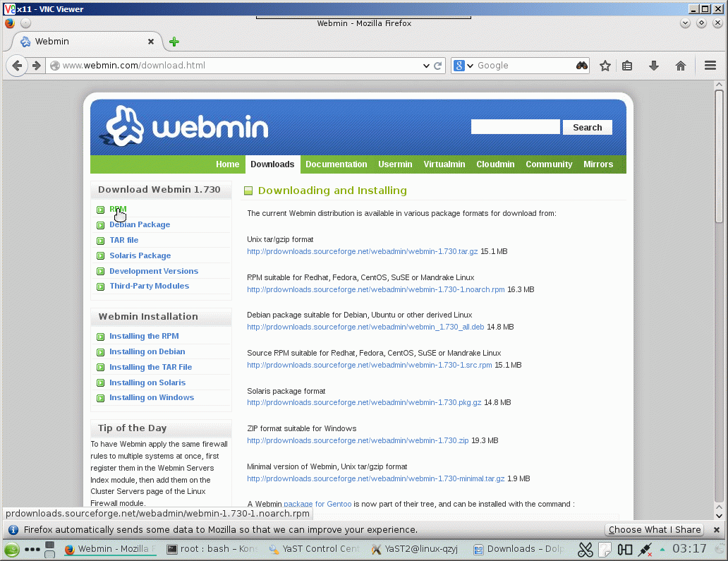The height and width of the screenshot is (561, 728).
Task: Click the Debian Package sidebar link
Action: 140,225
